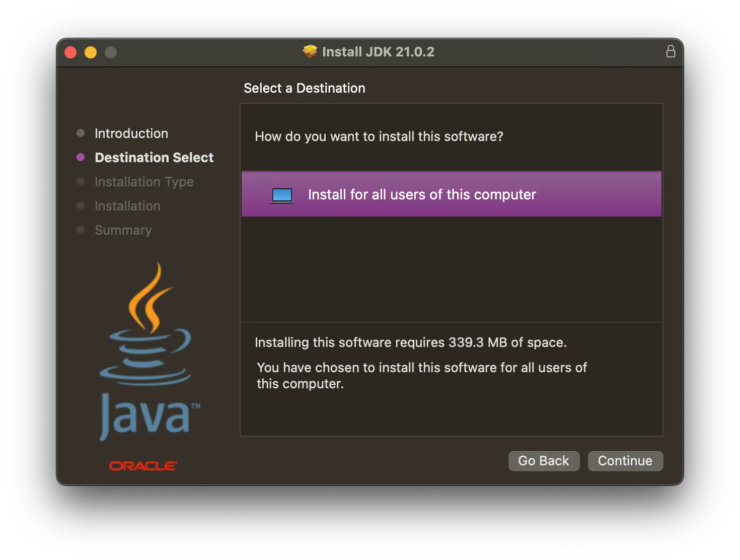Click the Oracle logo text
The width and height of the screenshot is (740, 560).
pyautogui.click(x=143, y=466)
